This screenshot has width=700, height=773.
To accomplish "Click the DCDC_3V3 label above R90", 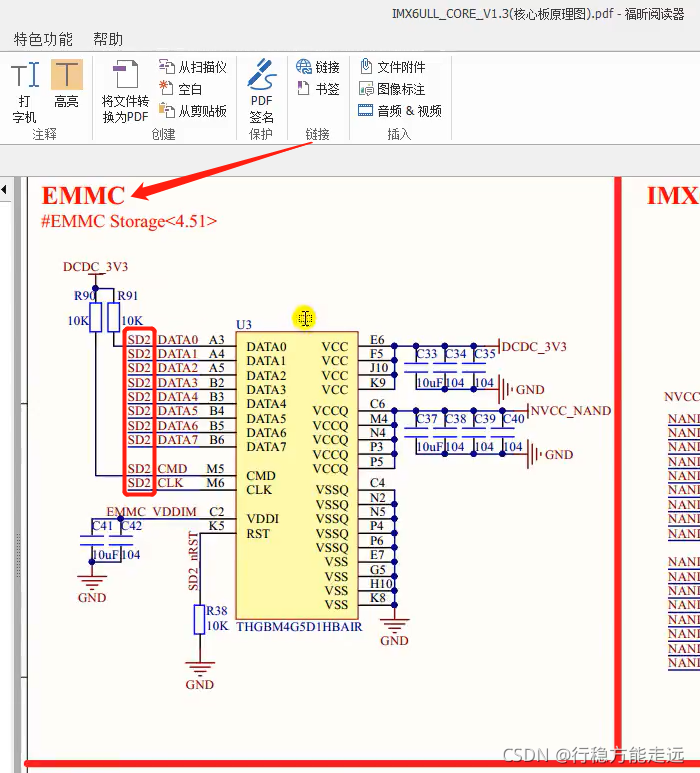I will [96, 267].
